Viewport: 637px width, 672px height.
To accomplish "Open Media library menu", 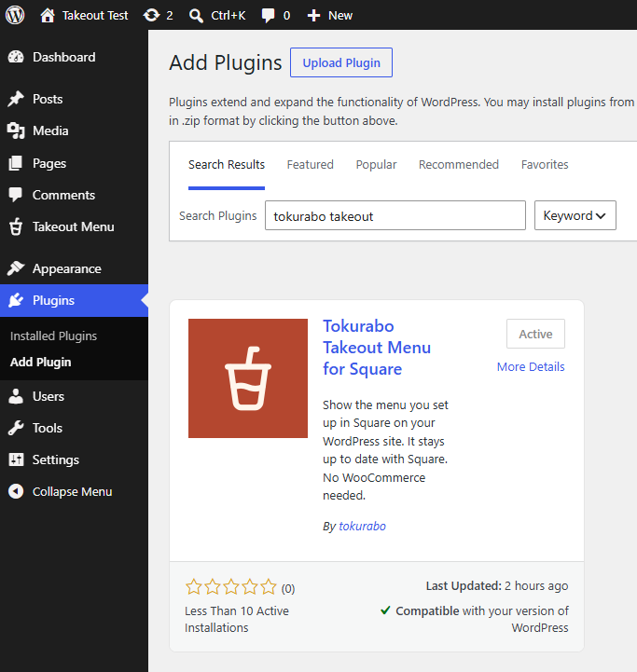I will tap(50, 130).
